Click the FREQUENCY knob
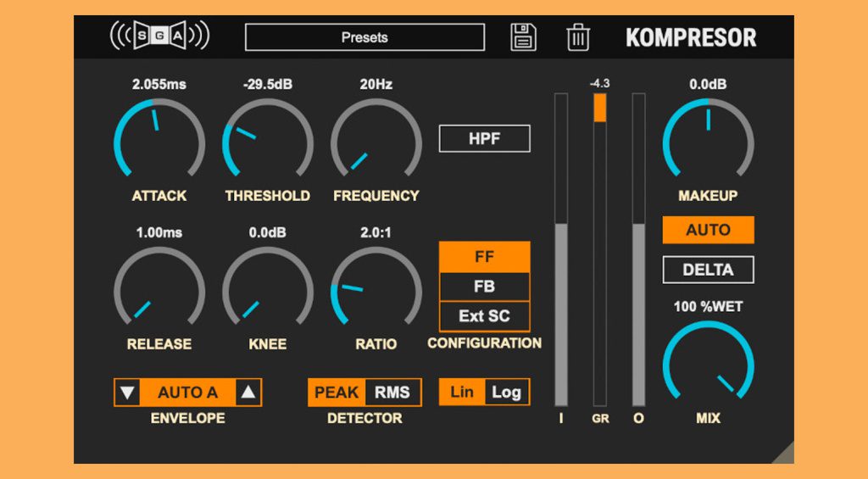The width and height of the screenshot is (868, 479). [376, 138]
